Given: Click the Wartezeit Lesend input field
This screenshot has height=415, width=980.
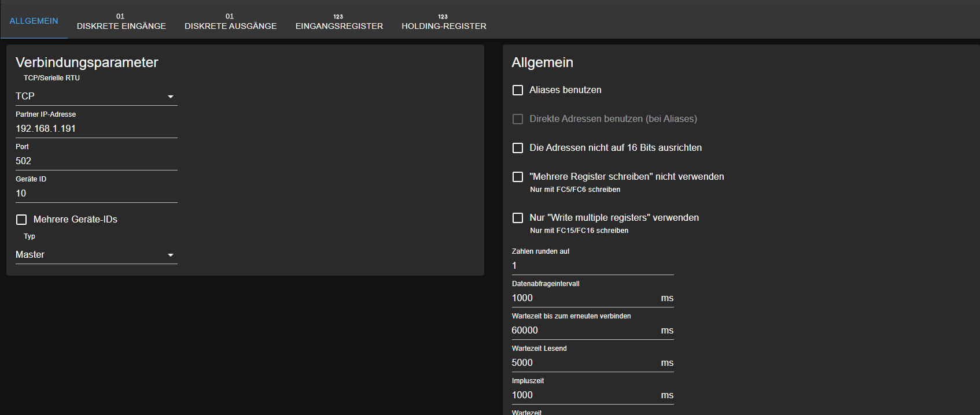Looking at the screenshot, I should [584, 363].
